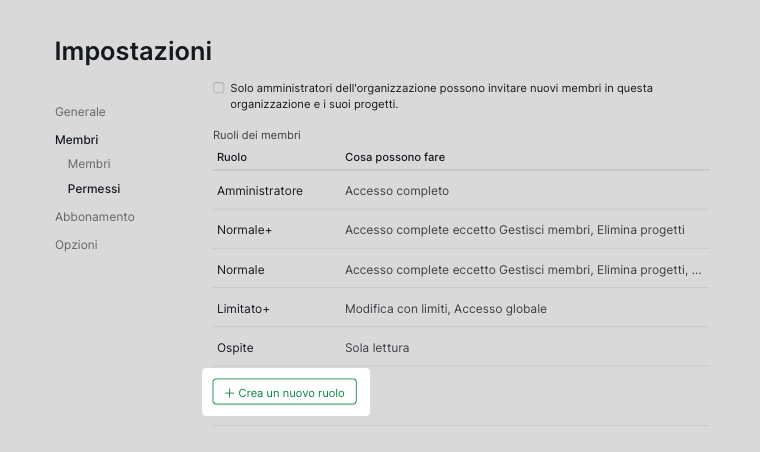Image resolution: width=760 pixels, height=452 pixels.
Task: Click the plus icon in Crea un nuovo ruolo
Action: (229, 393)
